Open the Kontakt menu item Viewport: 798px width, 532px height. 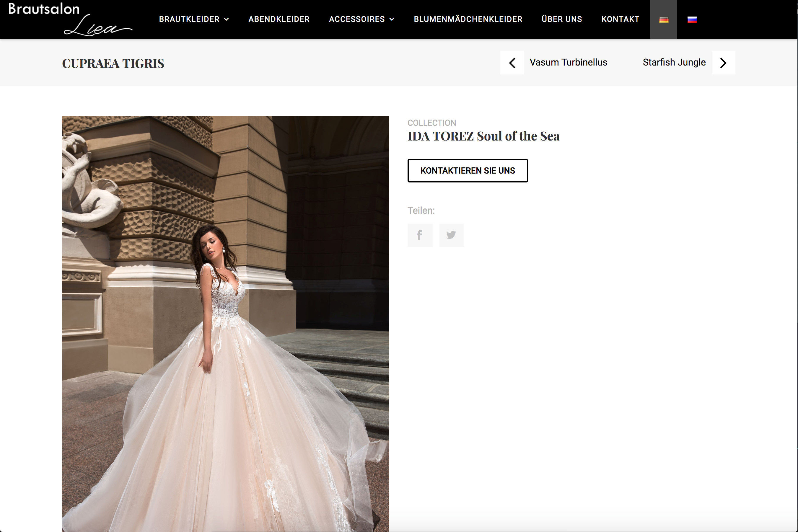point(620,19)
